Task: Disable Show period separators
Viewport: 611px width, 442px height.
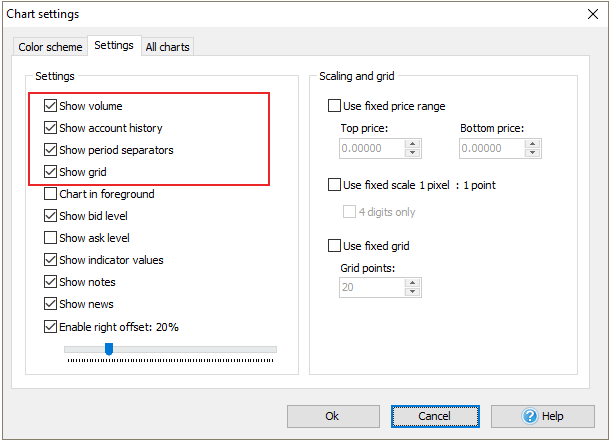Action: [x=51, y=150]
